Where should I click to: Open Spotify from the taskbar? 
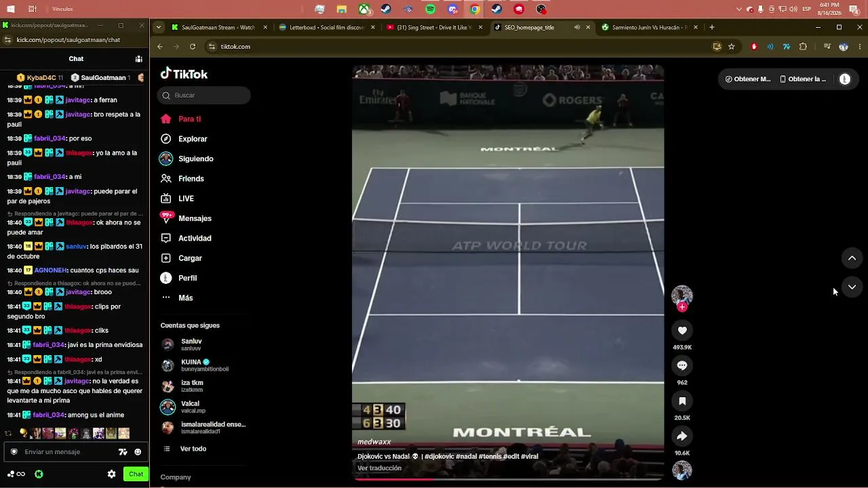coord(431,9)
